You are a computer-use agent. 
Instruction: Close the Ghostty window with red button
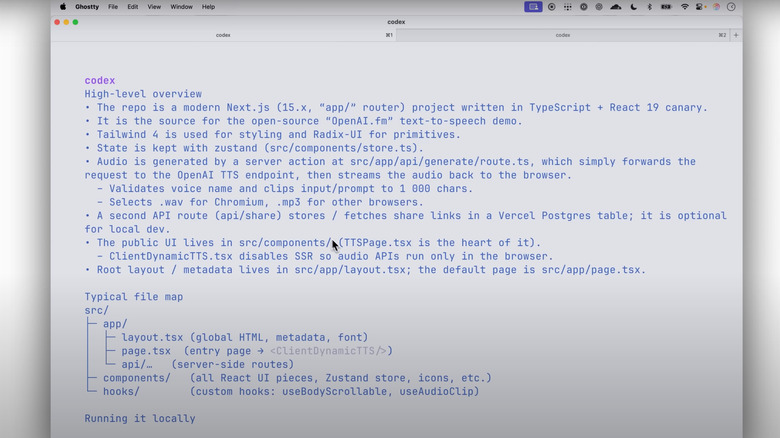tap(57, 22)
